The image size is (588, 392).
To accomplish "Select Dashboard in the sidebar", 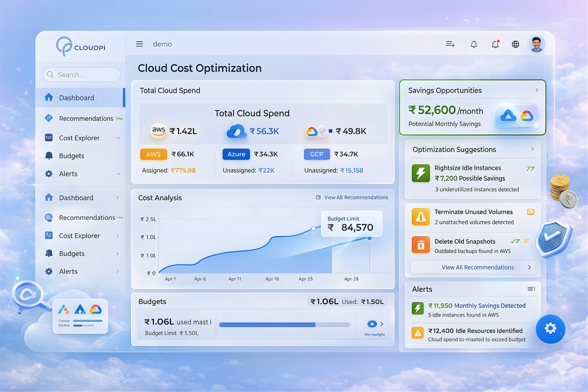I will pos(76,97).
